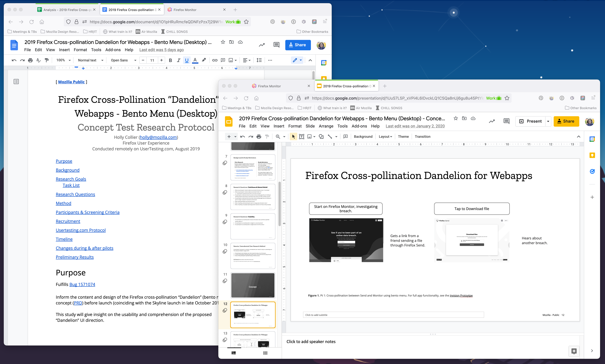Expand the Layout dropdown in Slides
605x364 pixels.
pos(385,137)
